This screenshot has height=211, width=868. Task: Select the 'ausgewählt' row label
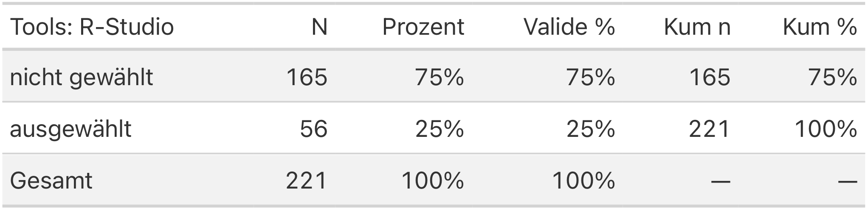(x=70, y=129)
